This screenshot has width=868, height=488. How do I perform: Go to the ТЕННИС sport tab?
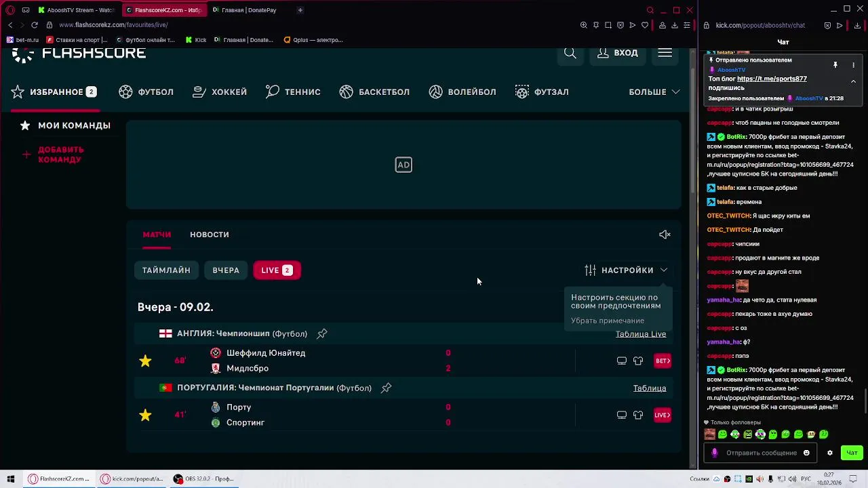pyautogui.click(x=293, y=91)
